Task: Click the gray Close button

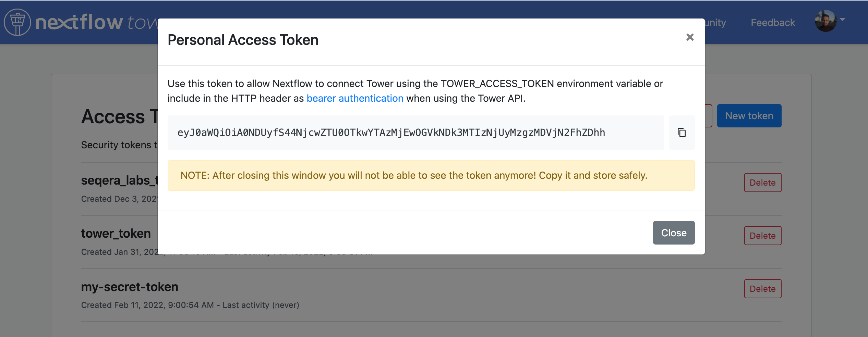Action: [x=674, y=233]
